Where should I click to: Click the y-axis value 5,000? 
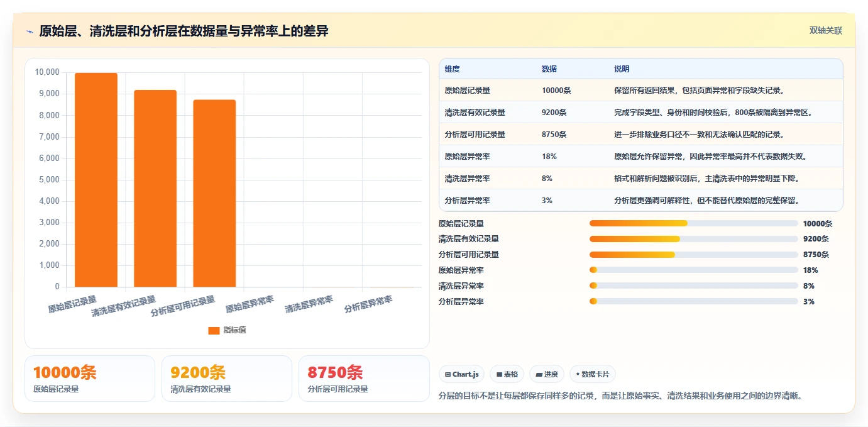(x=49, y=180)
